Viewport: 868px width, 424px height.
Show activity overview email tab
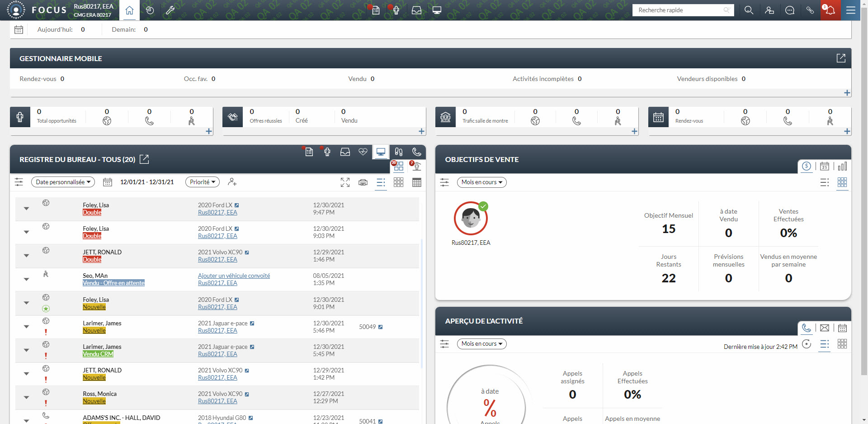click(825, 328)
